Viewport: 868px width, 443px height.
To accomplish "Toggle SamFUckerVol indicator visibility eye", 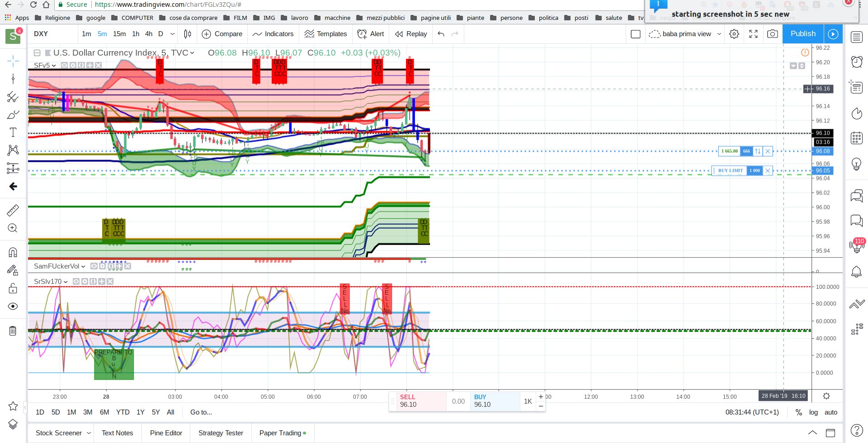I will (x=94, y=266).
